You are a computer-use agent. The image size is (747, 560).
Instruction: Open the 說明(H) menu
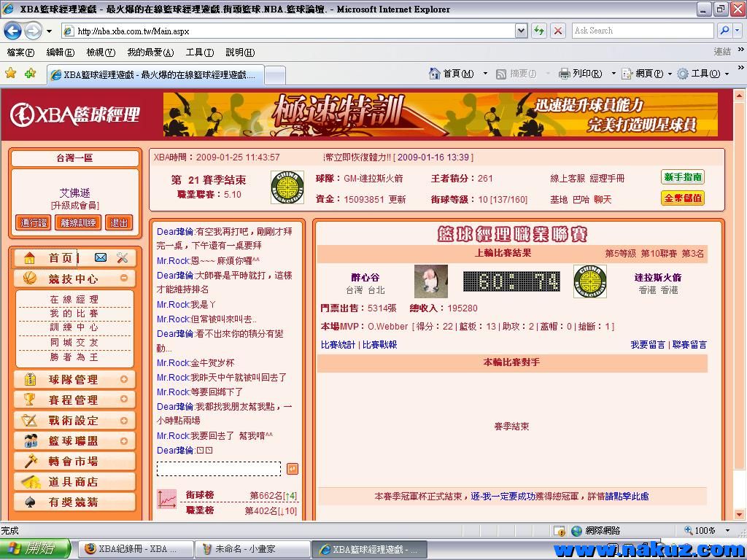point(239,52)
